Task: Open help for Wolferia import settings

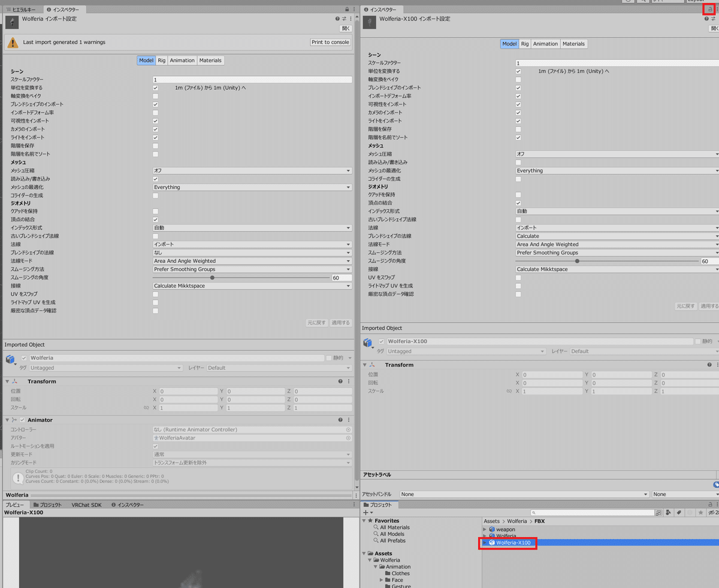Action: coord(337,19)
